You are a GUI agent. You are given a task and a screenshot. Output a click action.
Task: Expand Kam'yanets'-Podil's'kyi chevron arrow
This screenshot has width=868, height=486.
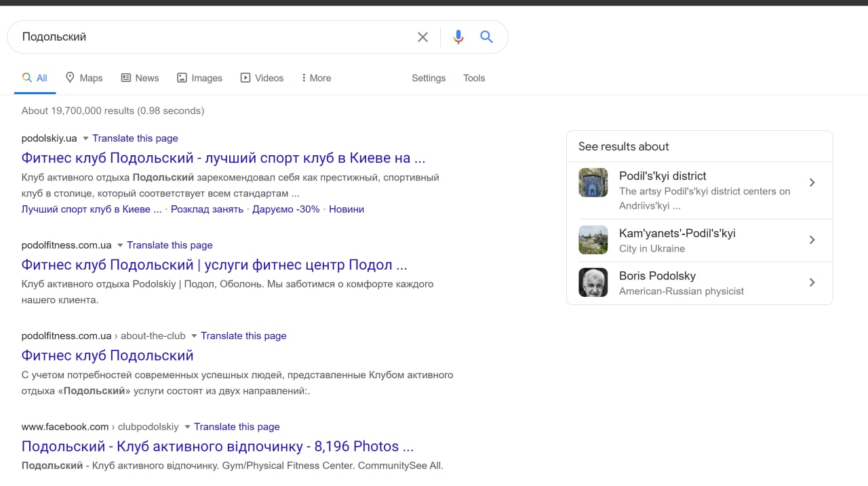click(x=812, y=240)
